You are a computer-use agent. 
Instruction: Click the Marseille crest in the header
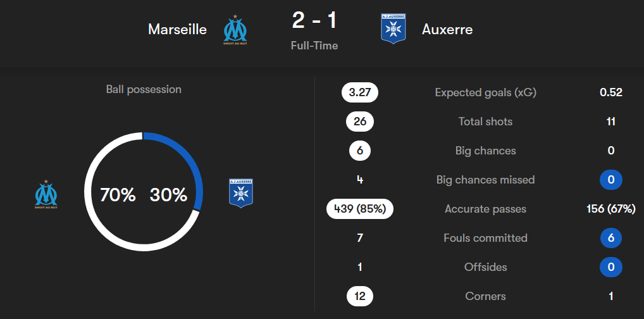[x=235, y=30]
